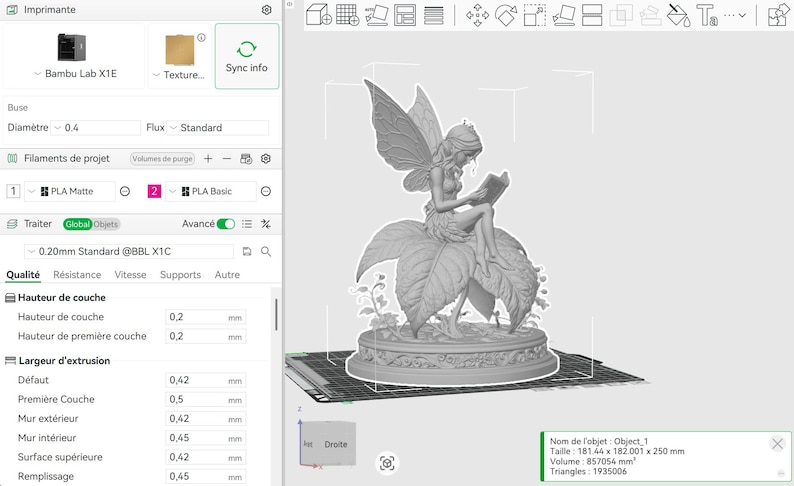Click the Mur extérieur width field
The image size is (794, 486).
coord(206,419)
